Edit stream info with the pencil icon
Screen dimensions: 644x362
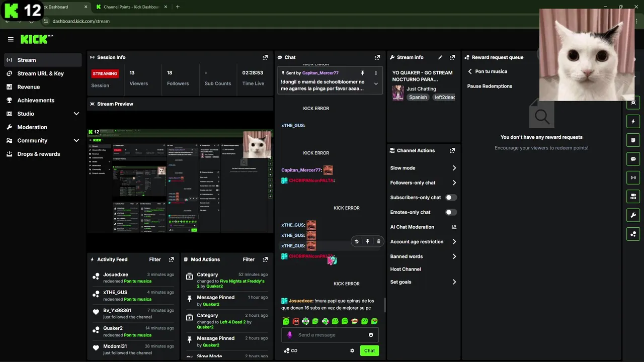click(440, 57)
